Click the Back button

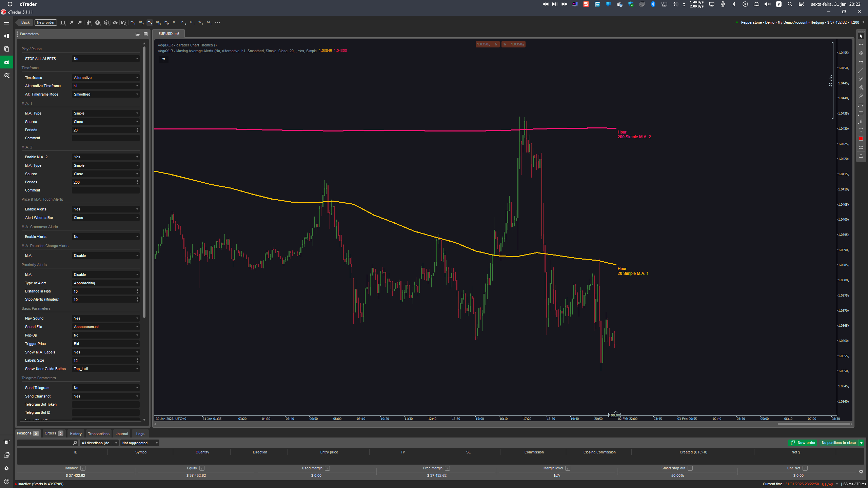coord(25,23)
